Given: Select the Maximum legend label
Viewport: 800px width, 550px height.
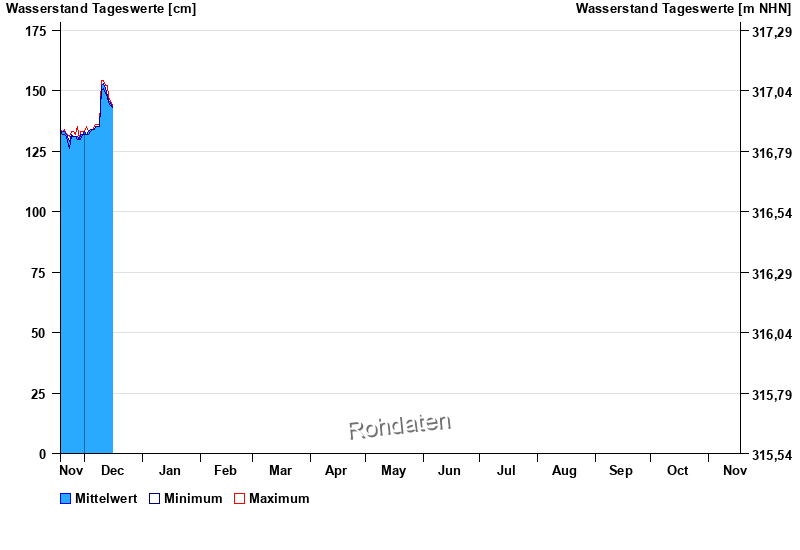Looking at the screenshot, I should (x=279, y=498).
